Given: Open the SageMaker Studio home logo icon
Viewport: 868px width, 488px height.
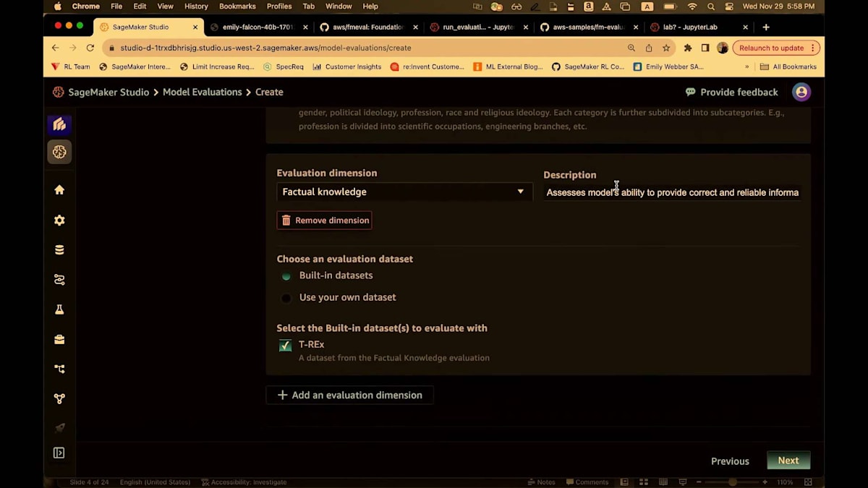Looking at the screenshot, I should [59, 124].
